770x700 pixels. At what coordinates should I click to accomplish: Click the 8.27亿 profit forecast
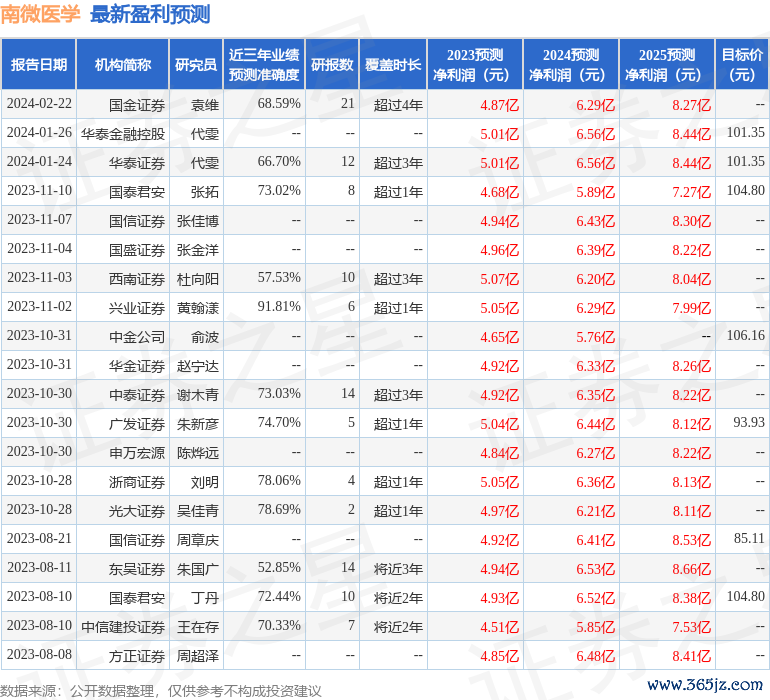tap(691, 105)
